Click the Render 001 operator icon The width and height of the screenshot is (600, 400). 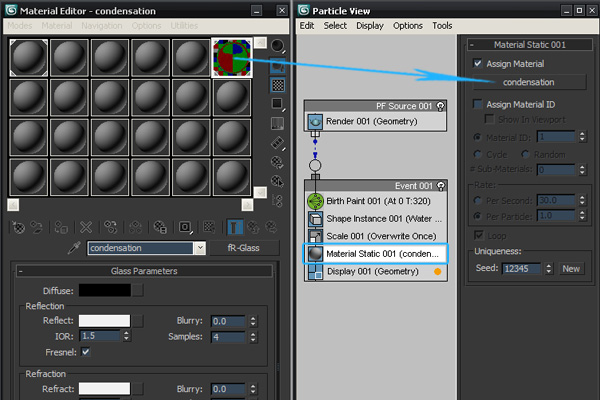[x=314, y=121]
